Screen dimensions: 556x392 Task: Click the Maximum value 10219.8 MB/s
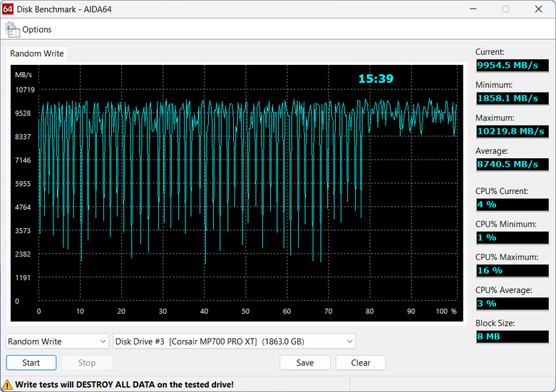click(x=513, y=131)
